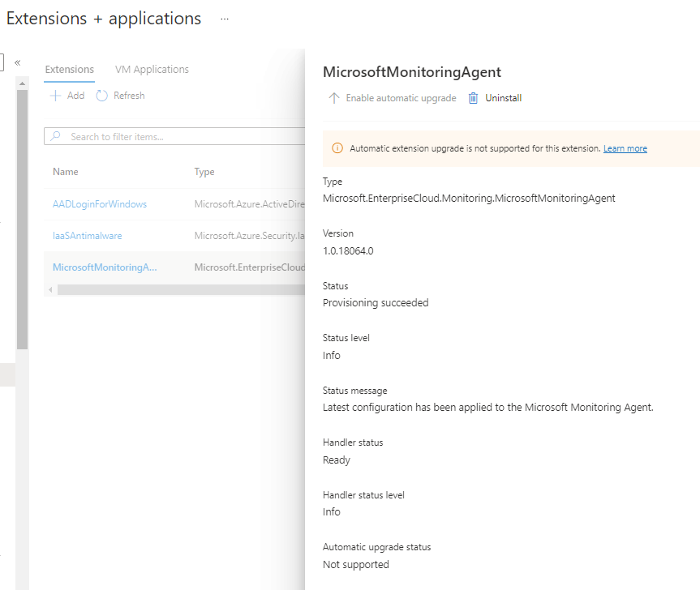Select the MicrosoftMonitoringA... extension row
The width and height of the screenshot is (700, 590).
click(105, 267)
